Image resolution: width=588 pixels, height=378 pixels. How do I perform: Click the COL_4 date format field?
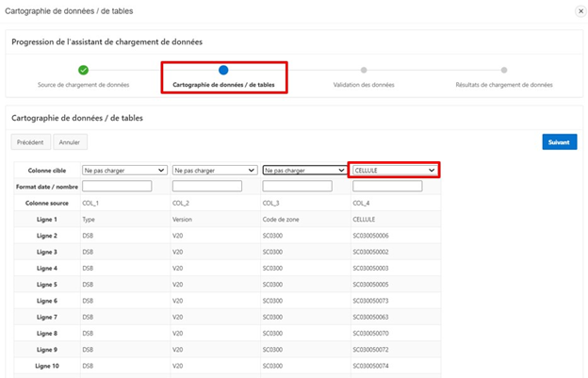pyautogui.click(x=394, y=187)
